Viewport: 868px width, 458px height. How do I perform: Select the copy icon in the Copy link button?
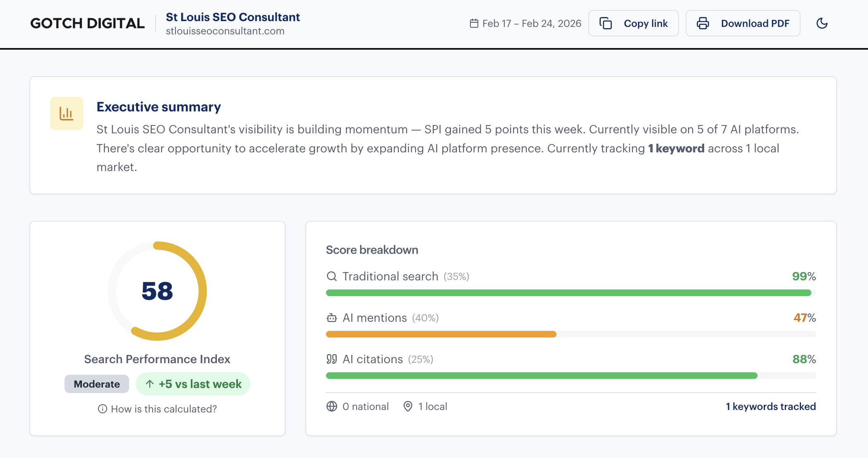(606, 23)
